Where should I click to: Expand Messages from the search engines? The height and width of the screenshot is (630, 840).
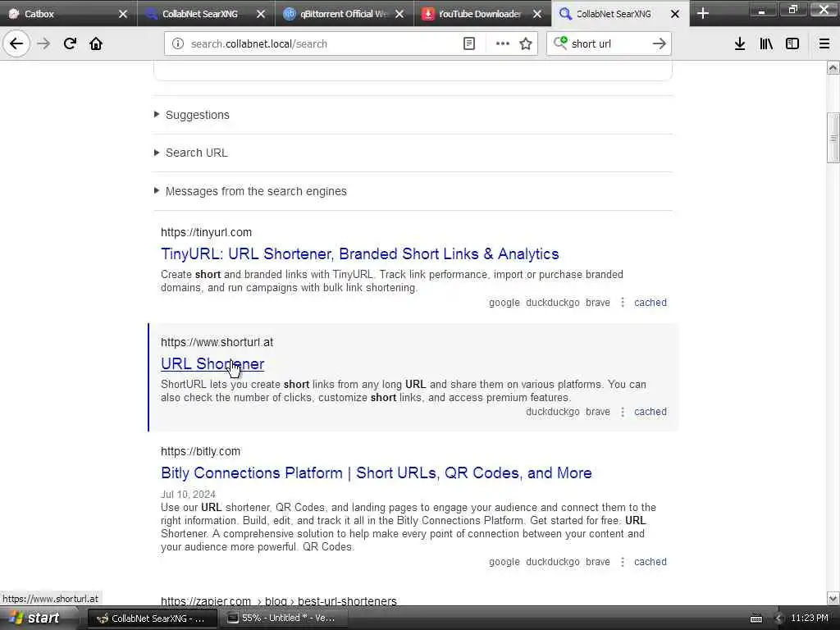point(256,191)
